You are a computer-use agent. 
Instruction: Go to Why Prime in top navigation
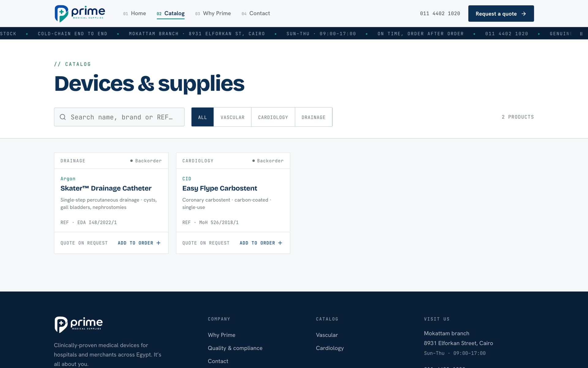[213, 13]
